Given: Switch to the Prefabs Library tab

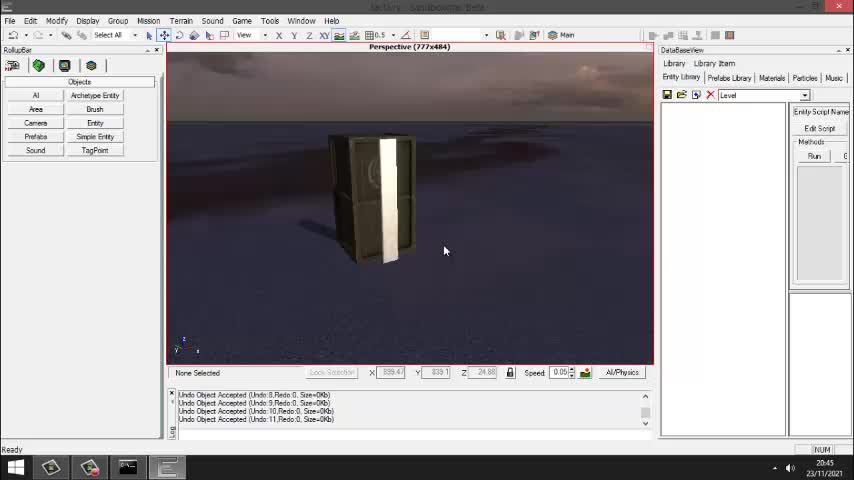Looking at the screenshot, I should pos(729,78).
